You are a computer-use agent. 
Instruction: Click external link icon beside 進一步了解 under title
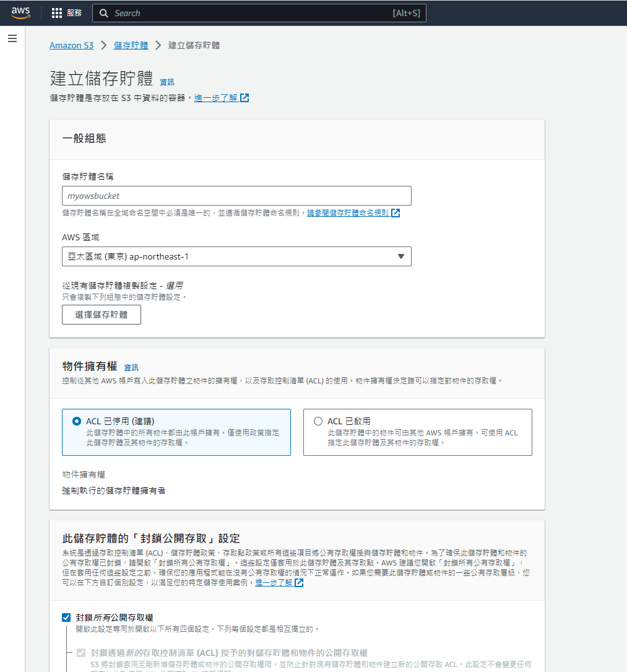click(244, 98)
